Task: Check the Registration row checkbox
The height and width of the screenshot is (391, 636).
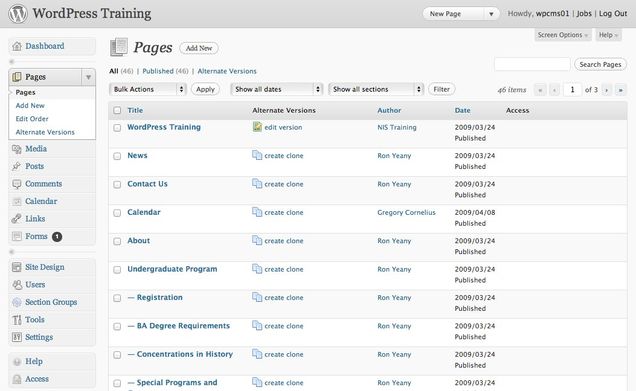Action: [117, 298]
